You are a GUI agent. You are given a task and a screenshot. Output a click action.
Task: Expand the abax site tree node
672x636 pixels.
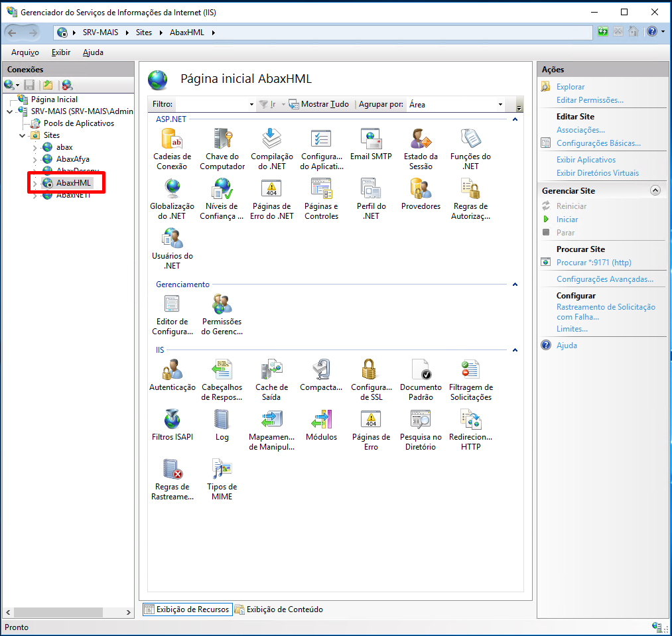(35, 147)
